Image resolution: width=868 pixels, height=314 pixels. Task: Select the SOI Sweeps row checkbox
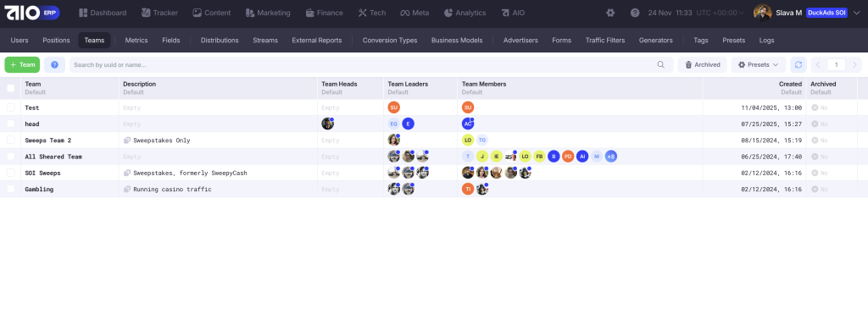pos(10,173)
